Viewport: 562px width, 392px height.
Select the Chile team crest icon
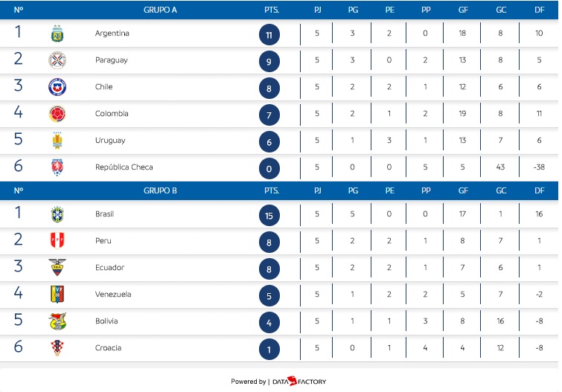(57, 87)
